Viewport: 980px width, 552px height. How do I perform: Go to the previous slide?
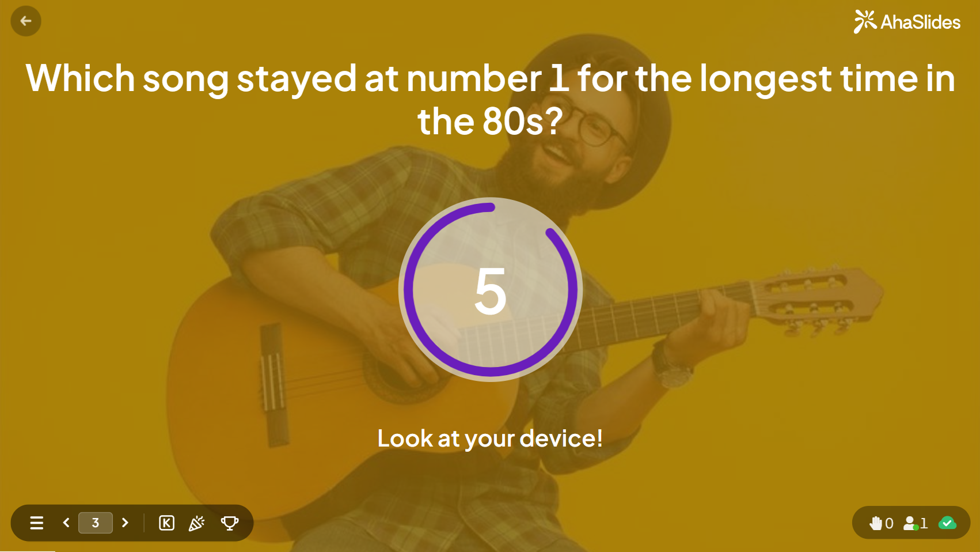[x=66, y=523]
